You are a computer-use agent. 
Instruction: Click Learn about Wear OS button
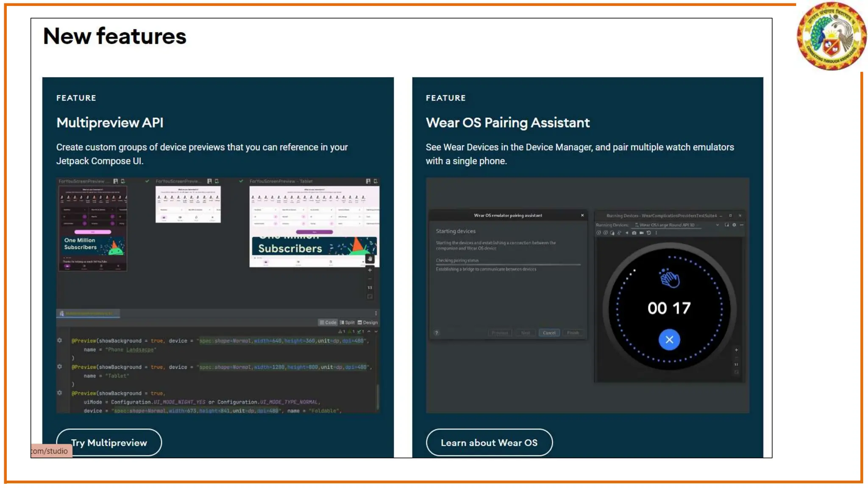(x=489, y=443)
